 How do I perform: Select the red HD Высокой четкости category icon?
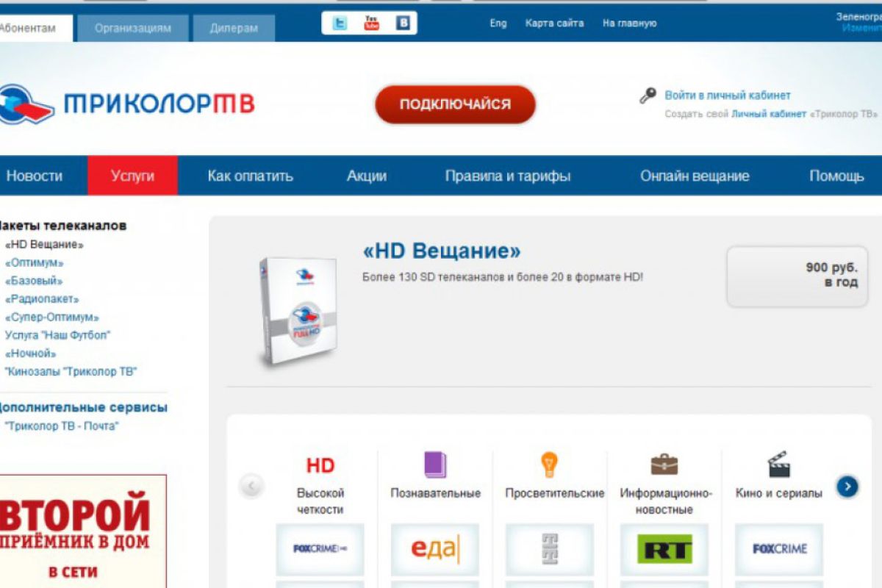click(x=320, y=465)
